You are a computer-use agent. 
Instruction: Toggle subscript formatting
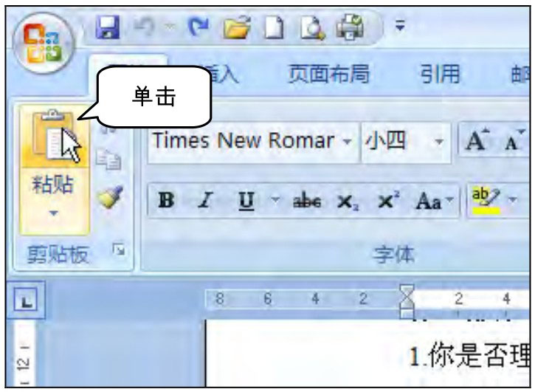[x=348, y=202]
